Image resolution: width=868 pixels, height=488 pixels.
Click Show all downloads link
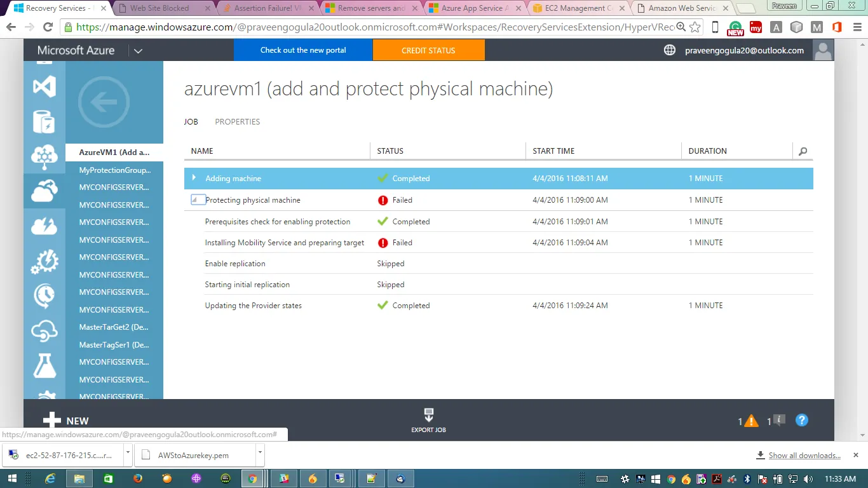coord(804,456)
